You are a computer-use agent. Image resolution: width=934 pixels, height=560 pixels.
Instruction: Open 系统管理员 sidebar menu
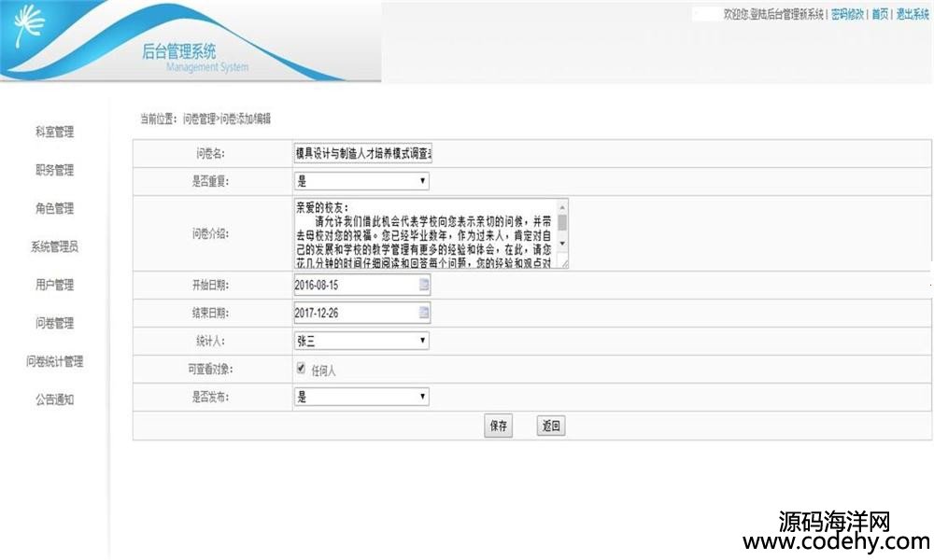(54, 246)
